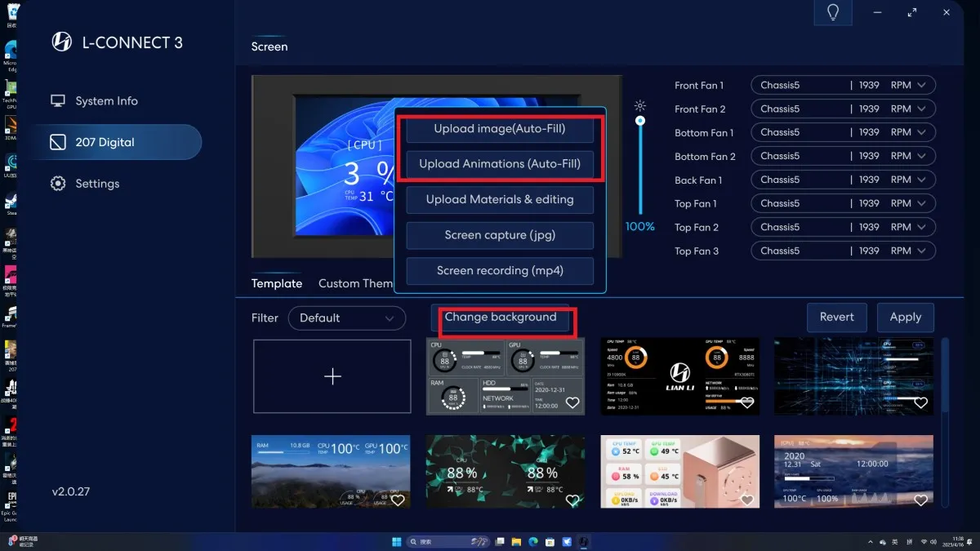This screenshot has height=551, width=980.
Task: Click the L-CONNECT 3 logo icon
Action: (x=62, y=42)
